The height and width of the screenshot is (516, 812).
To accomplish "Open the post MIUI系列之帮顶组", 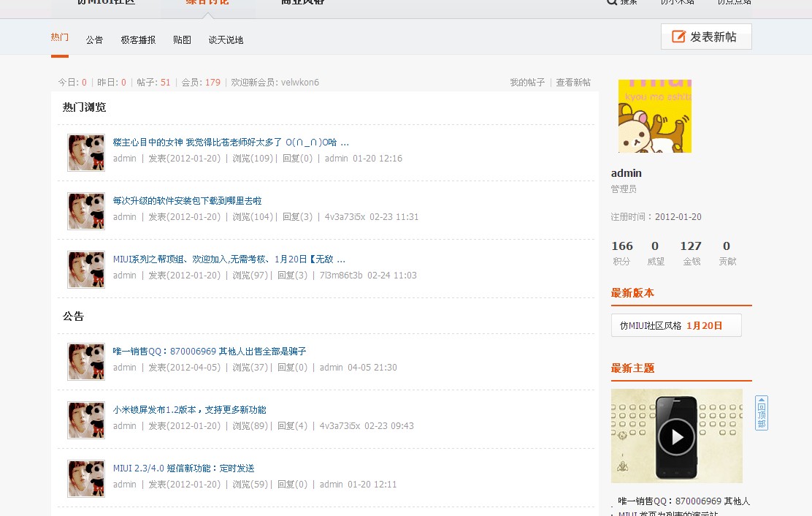I will click(229, 259).
